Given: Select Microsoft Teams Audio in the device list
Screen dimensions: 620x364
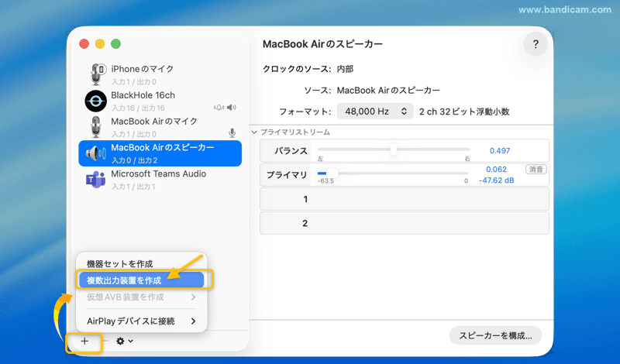Looking at the screenshot, I should click(160, 180).
